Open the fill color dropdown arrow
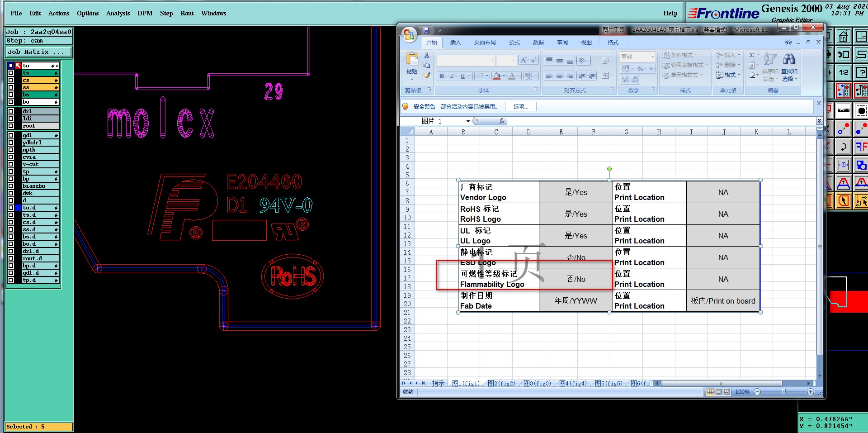The width and height of the screenshot is (868, 433). [x=504, y=76]
